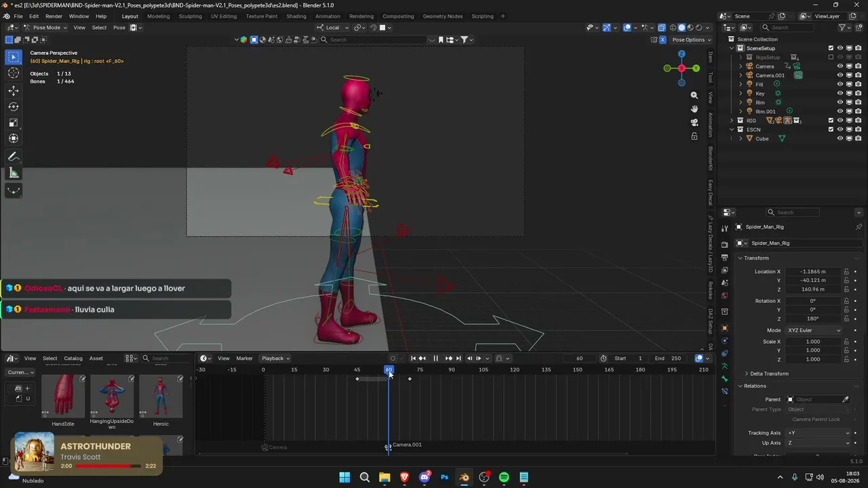Screen dimensions: 868x488
Task: Open the Playback dropdown in the timeline
Action: [x=275, y=359]
